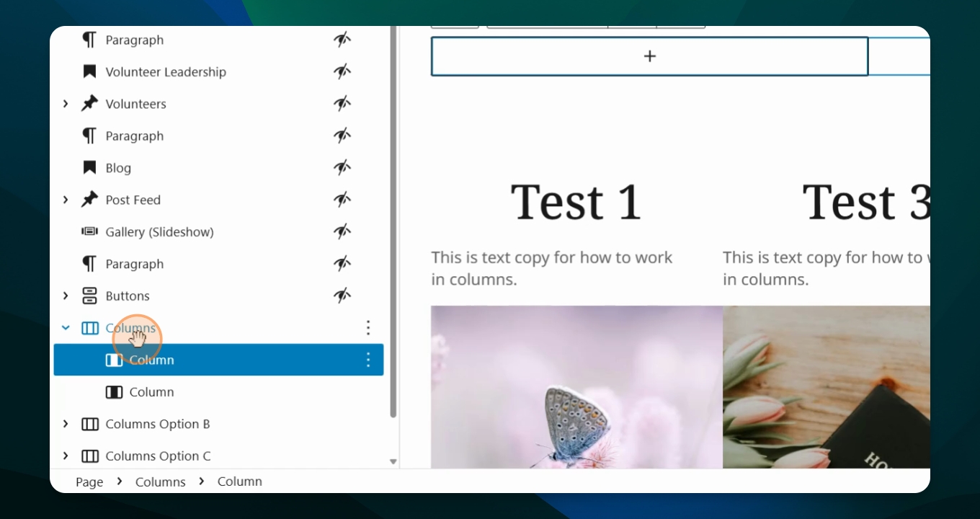Select the Buttons block icon
Screen dimensions: 980x519
(x=89, y=296)
